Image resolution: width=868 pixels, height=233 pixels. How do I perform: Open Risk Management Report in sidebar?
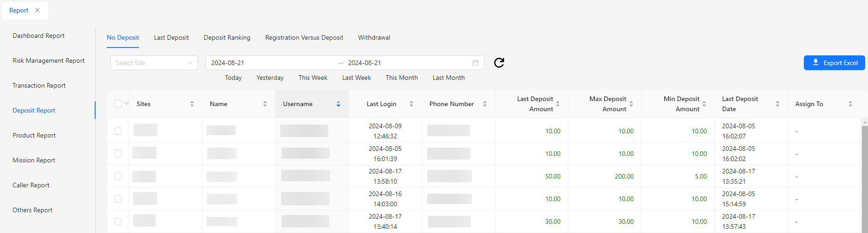tap(48, 60)
